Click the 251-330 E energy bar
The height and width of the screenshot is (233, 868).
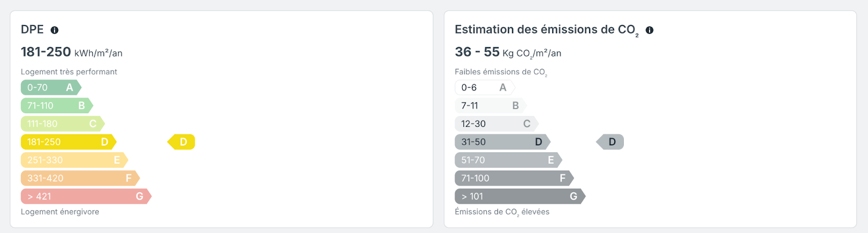tap(74, 160)
